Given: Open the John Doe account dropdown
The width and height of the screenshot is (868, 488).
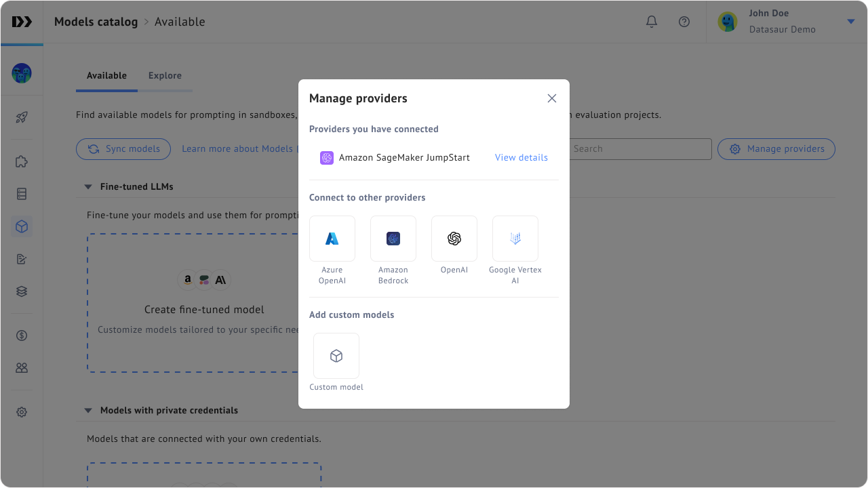Looking at the screenshot, I should [x=850, y=22].
